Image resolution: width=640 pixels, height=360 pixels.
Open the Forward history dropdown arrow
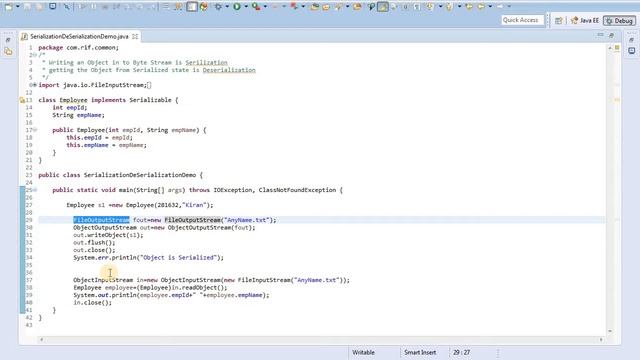pos(509,7)
